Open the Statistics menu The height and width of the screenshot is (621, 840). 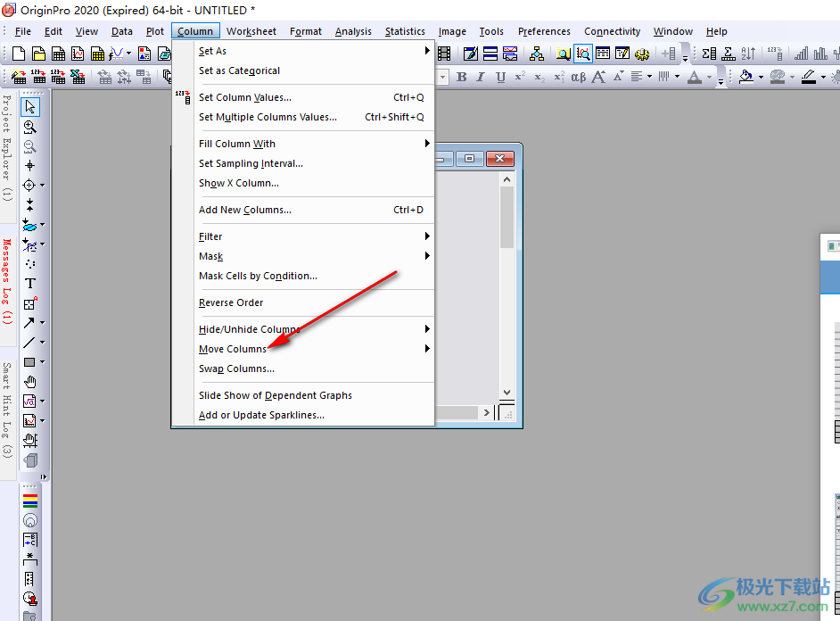(x=405, y=31)
